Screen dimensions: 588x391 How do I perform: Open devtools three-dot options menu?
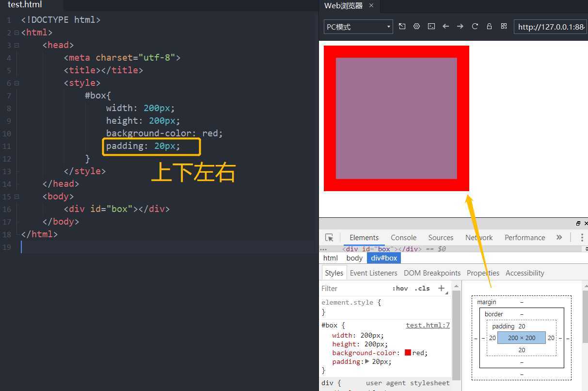pos(582,237)
